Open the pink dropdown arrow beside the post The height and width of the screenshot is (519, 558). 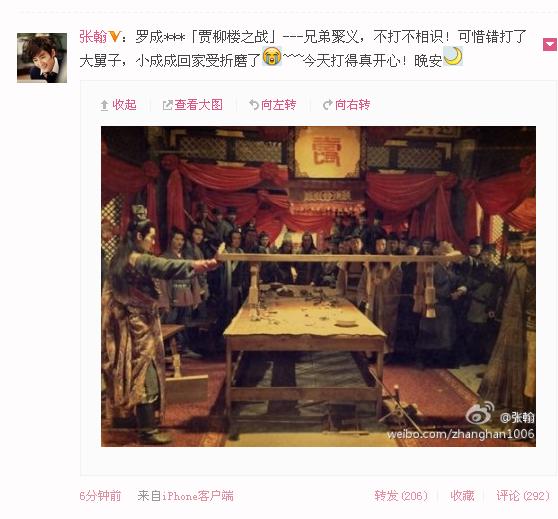click(x=550, y=44)
